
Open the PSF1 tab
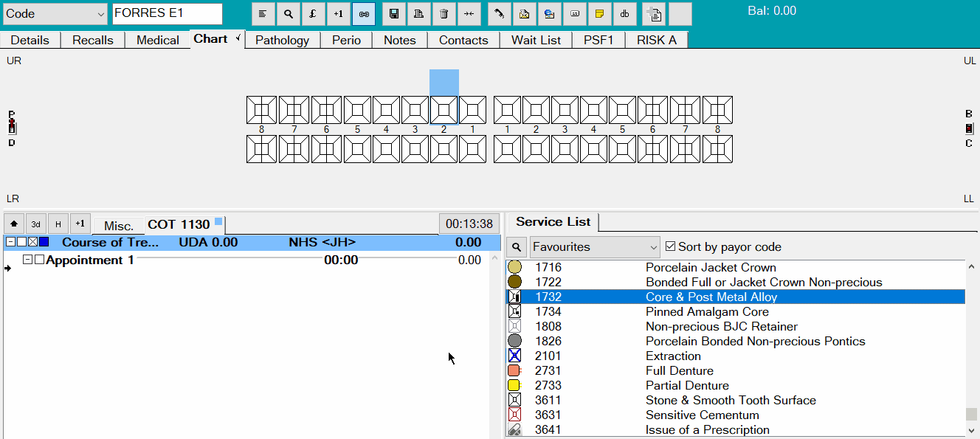click(598, 40)
